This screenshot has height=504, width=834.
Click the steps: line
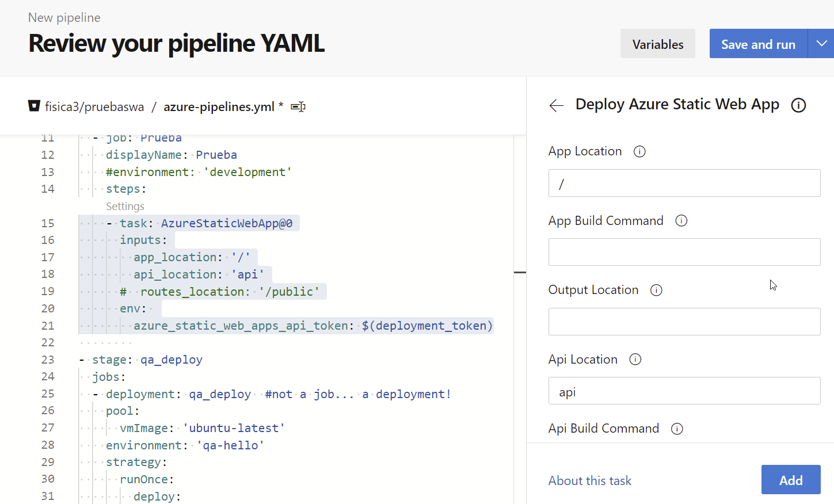click(x=126, y=189)
